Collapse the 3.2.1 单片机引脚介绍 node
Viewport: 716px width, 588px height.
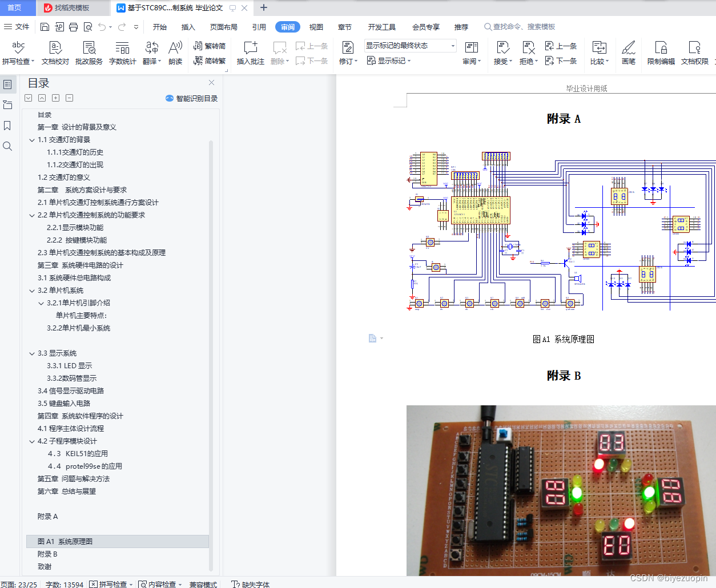pyautogui.click(x=41, y=303)
